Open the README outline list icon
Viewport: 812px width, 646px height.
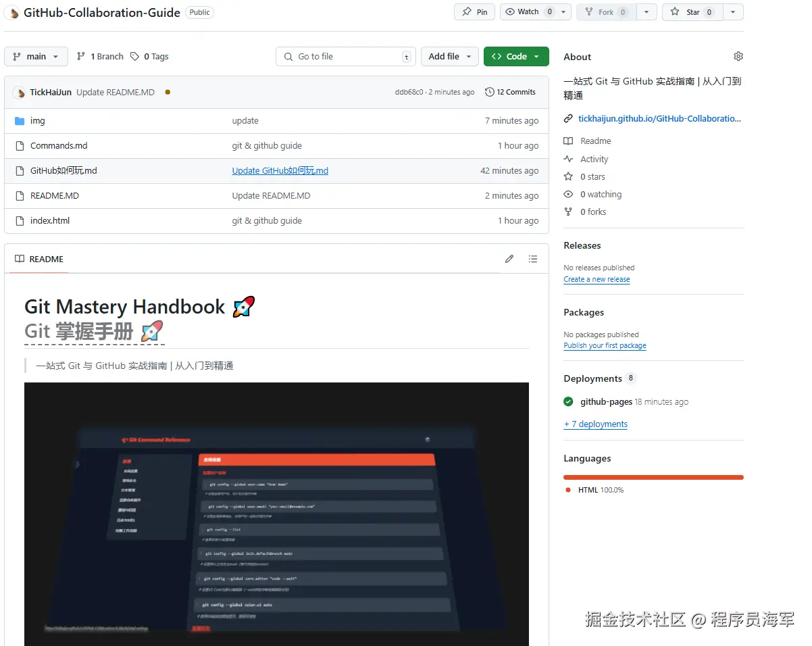point(533,259)
